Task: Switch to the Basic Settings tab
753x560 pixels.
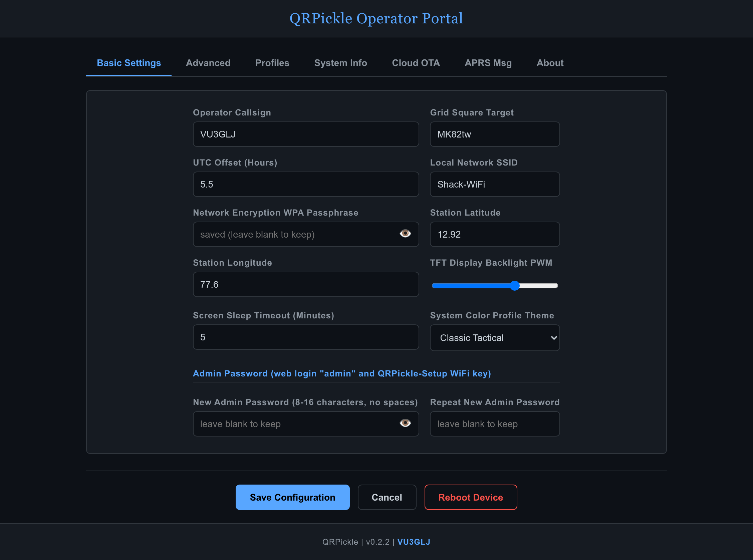Action: [x=129, y=63]
